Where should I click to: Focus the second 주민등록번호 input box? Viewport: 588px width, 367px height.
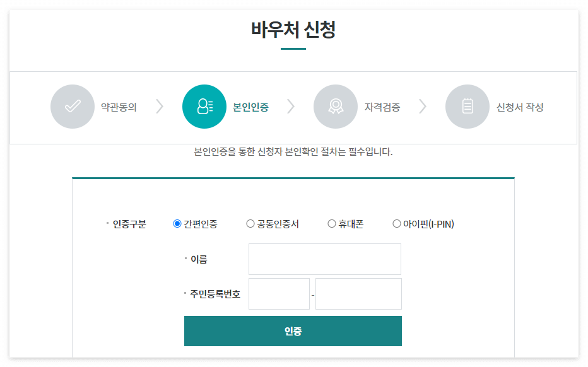coord(358,294)
